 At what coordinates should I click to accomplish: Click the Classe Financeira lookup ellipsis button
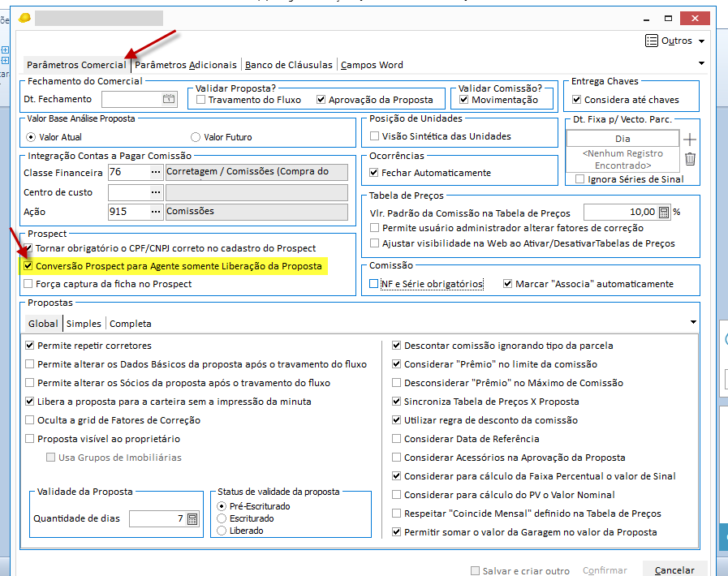click(156, 172)
